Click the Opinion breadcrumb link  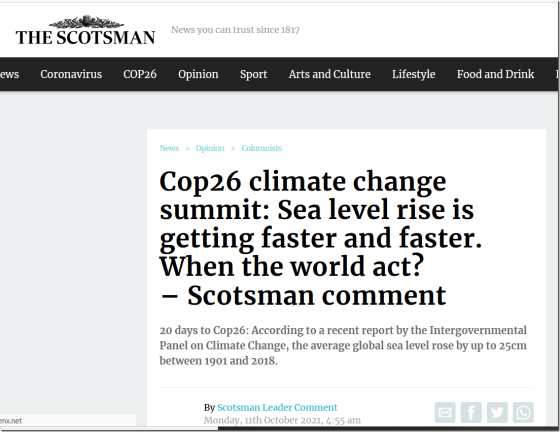[x=210, y=148]
